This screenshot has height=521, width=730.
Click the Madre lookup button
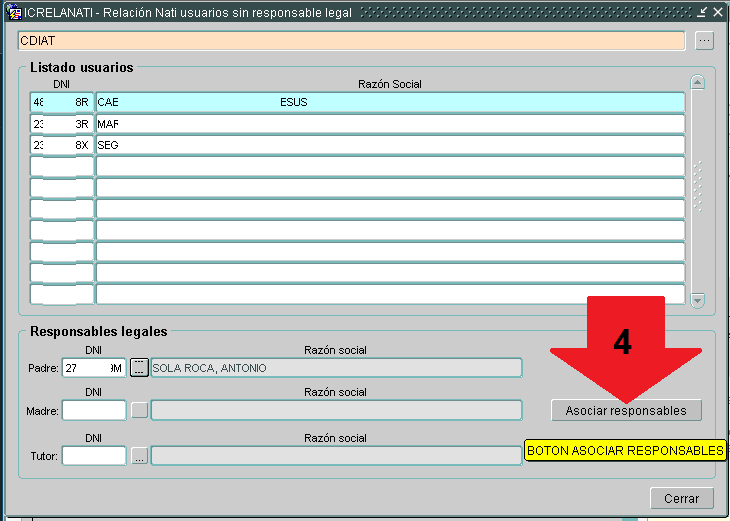click(x=139, y=410)
